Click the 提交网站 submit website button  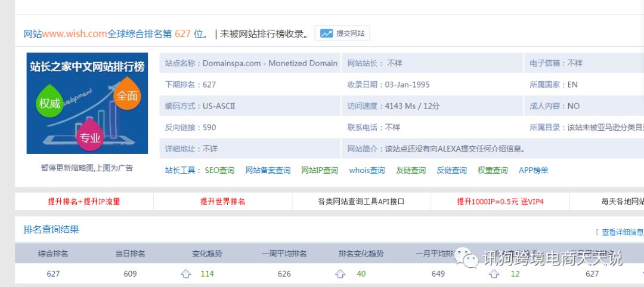click(x=342, y=33)
